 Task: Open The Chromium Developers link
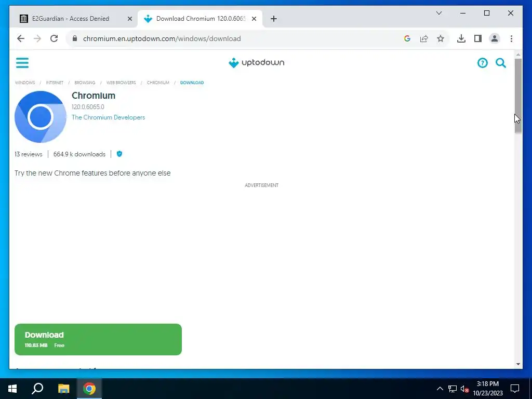108,117
